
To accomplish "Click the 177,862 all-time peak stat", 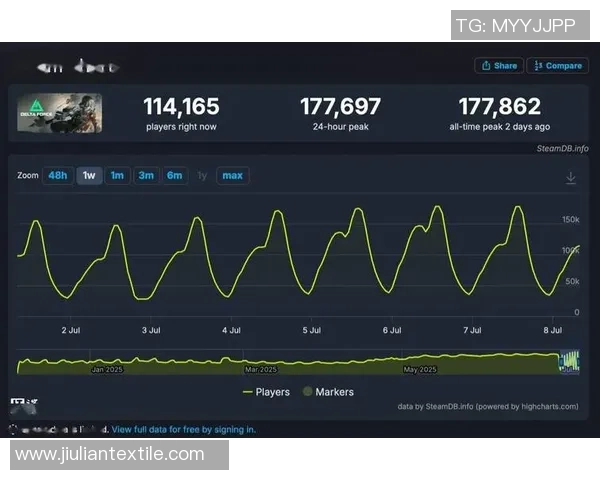I will point(499,106).
